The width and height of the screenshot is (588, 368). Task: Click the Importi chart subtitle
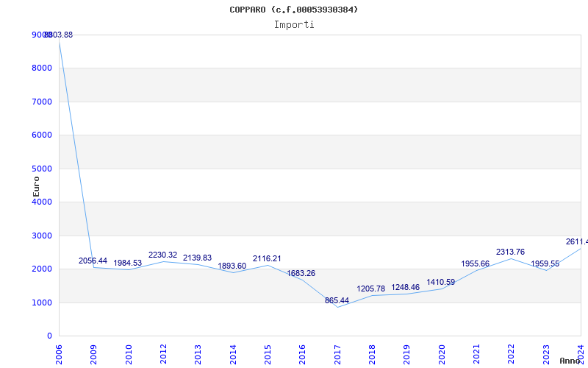294,25
